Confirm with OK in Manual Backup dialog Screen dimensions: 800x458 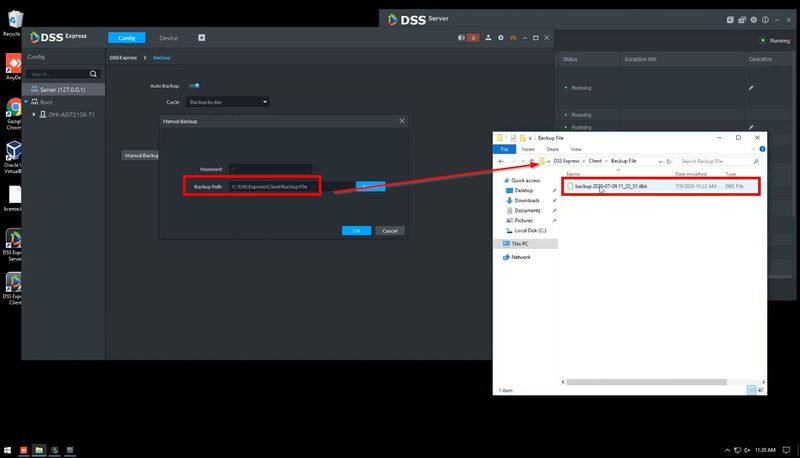tap(356, 231)
